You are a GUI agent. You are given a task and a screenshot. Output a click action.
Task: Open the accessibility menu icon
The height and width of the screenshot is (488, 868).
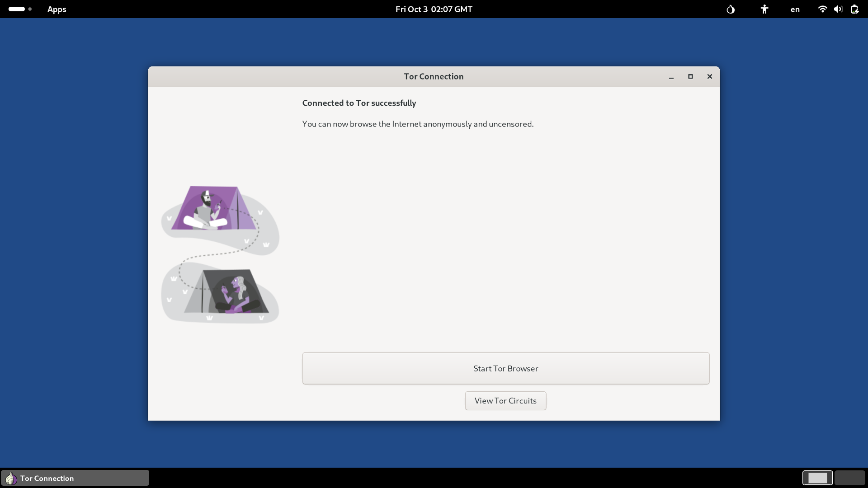point(764,9)
